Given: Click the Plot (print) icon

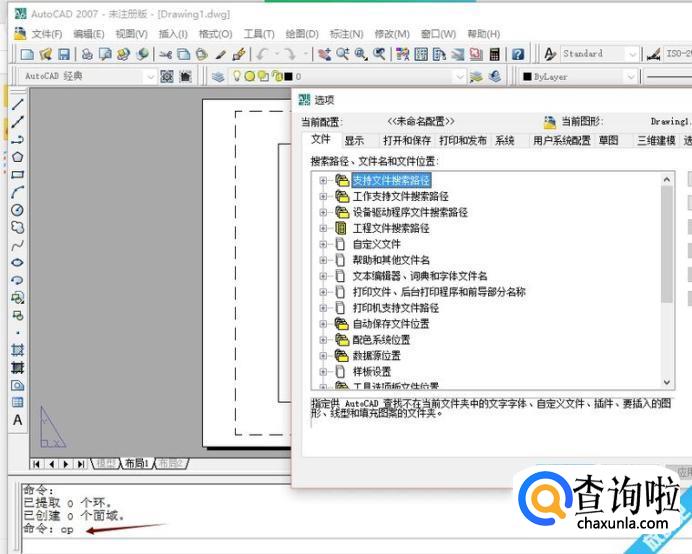Looking at the screenshot, I should (x=87, y=54).
